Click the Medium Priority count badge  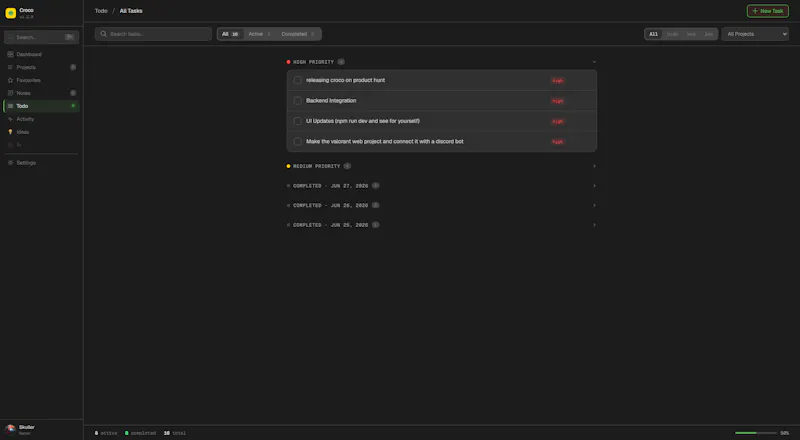coord(347,166)
